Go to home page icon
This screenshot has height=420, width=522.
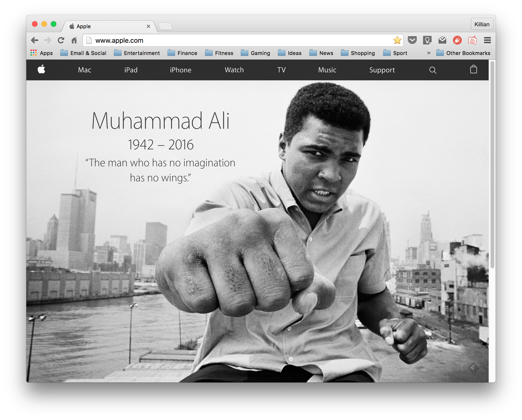[x=74, y=40]
